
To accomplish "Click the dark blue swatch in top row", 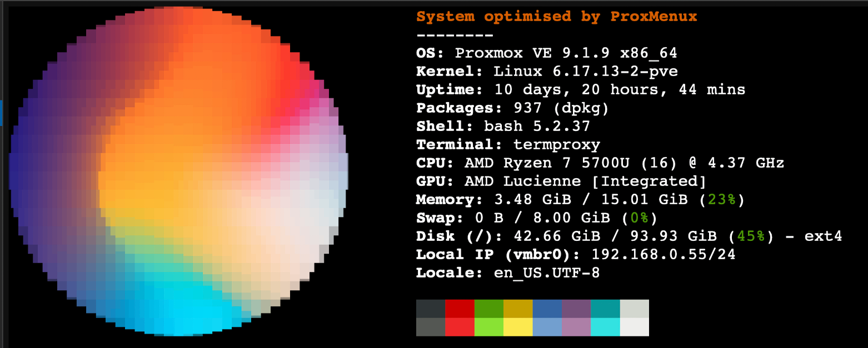I will 547,309.
